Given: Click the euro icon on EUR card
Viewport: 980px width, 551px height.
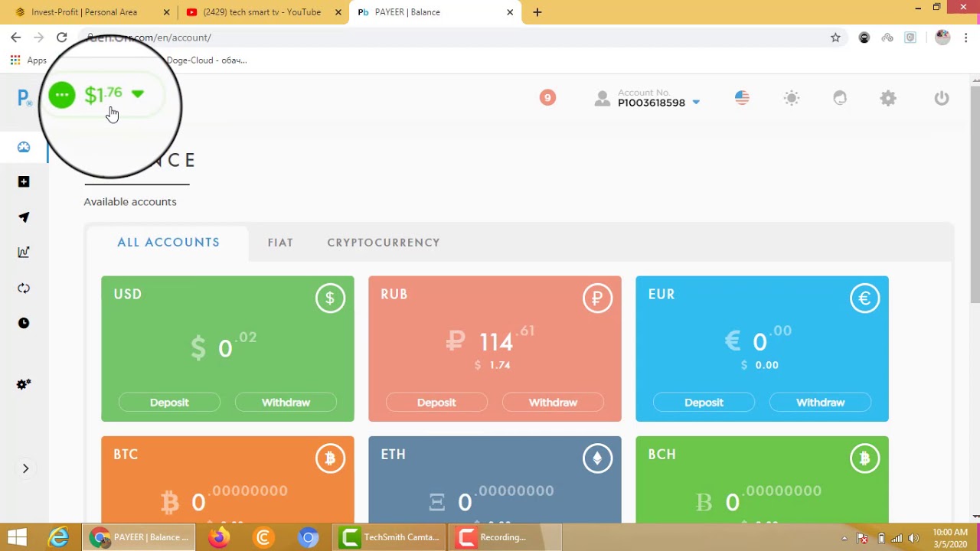Looking at the screenshot, I should coord(864,298).
